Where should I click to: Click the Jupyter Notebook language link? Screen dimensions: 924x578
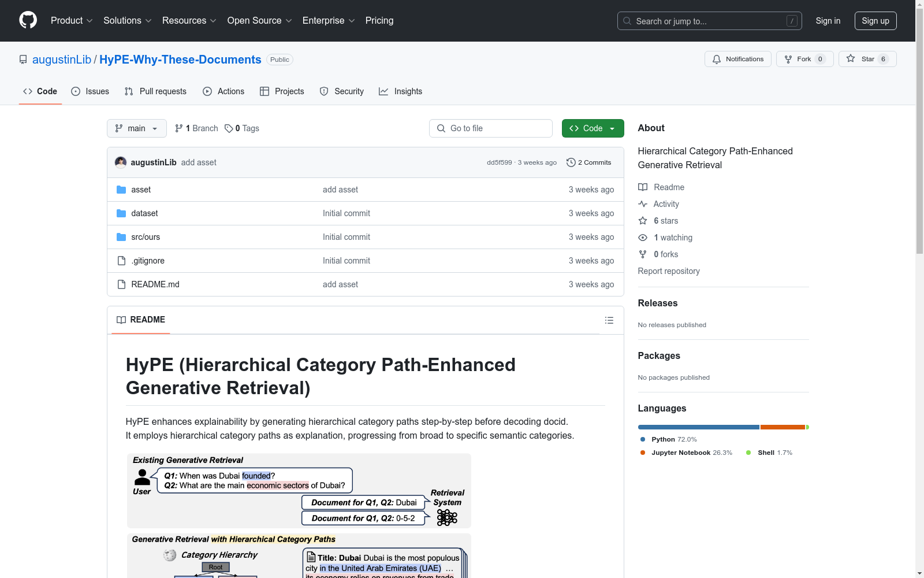687,453
